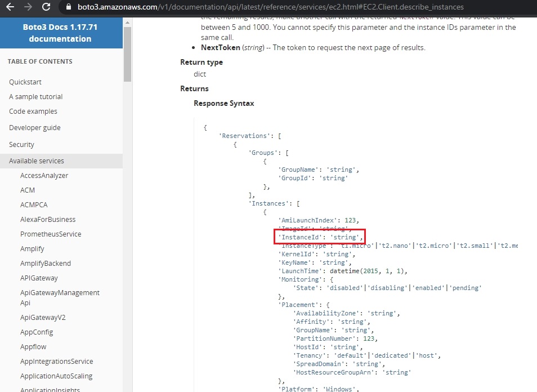
Task: Open APIGateway service docs
Action: tap(39, 278)
